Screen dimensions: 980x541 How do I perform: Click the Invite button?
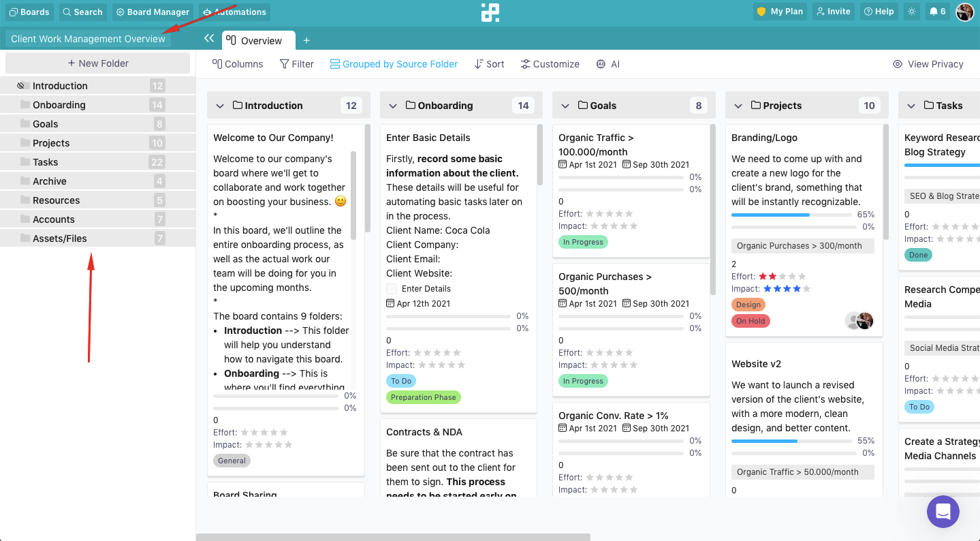click(833, 12)
